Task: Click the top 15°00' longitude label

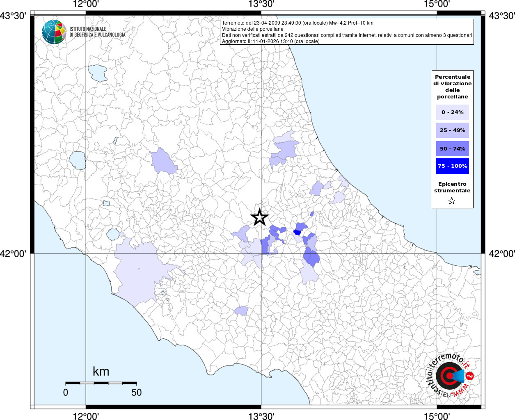Action: pyautogui.click(x=437, y=5)
